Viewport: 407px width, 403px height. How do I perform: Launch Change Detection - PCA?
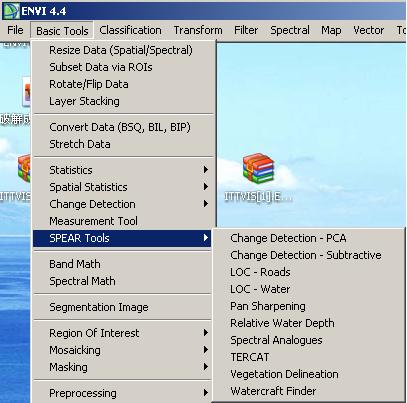point(309,238)
